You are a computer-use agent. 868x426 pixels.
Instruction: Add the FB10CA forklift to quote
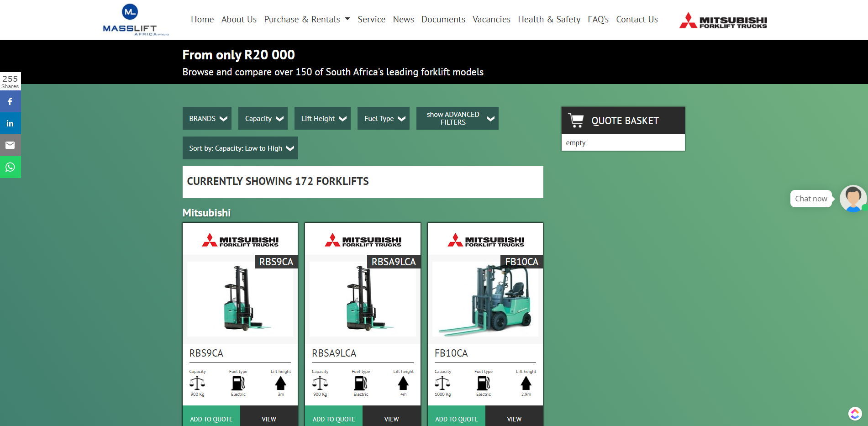pos(457,416)
